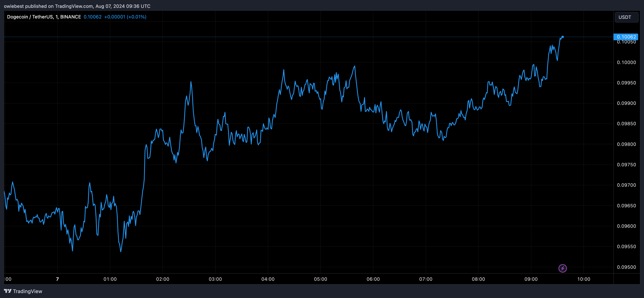
Task: Click the blue dot at the line's end
Action: pos(562,37)
